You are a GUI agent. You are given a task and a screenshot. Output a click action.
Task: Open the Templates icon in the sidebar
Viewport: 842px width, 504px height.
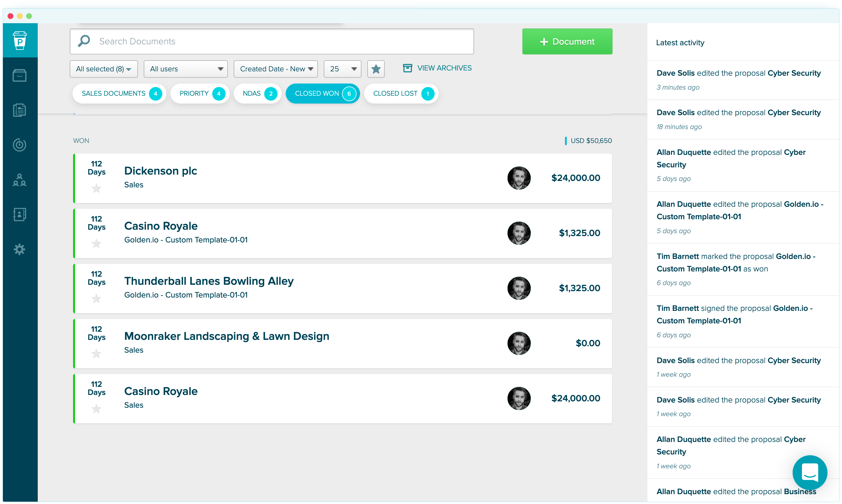coord(19,110)
